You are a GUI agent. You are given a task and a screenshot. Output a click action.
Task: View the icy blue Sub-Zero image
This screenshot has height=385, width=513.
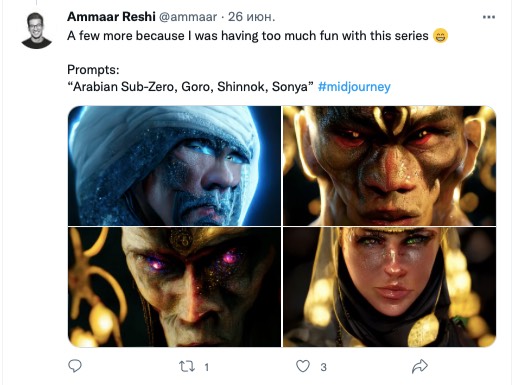(174, 166)
